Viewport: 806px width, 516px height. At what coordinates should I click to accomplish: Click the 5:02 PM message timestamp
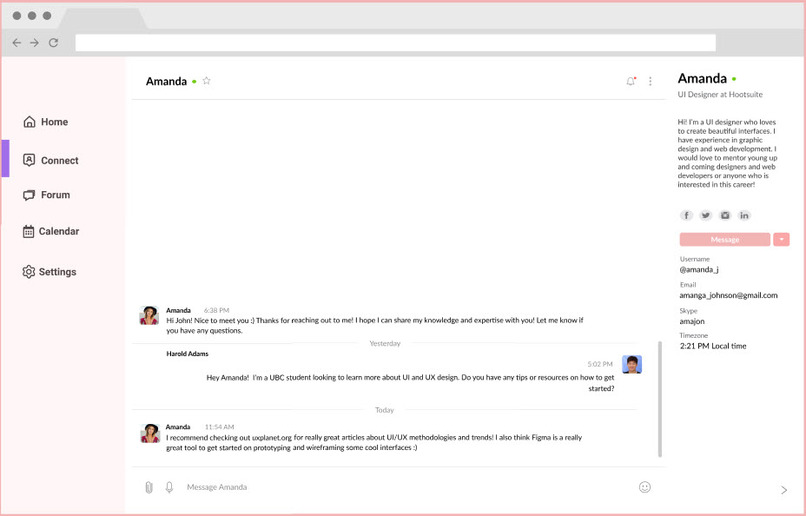click(x=600, y=364)
